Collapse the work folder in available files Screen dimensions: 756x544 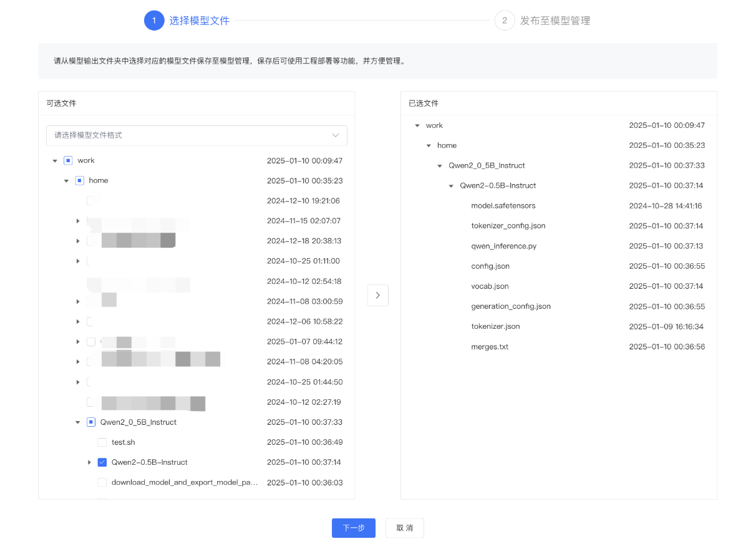tap(55, 161)
